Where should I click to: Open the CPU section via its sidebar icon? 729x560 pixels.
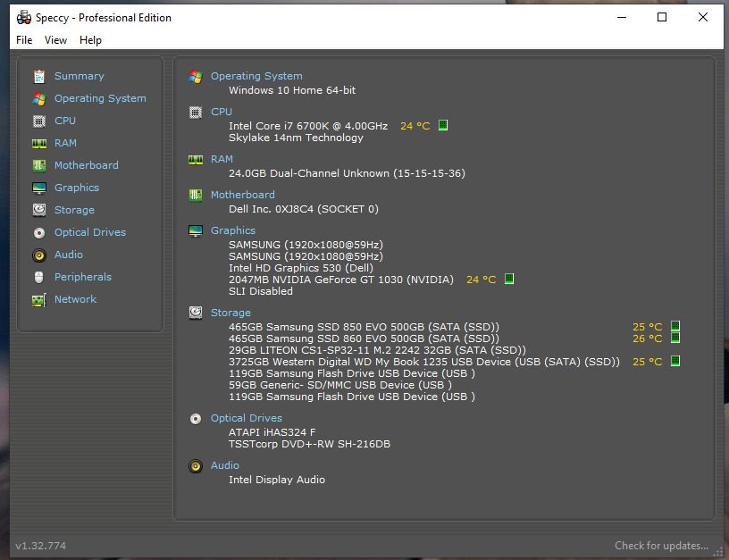tap(38, 121)
